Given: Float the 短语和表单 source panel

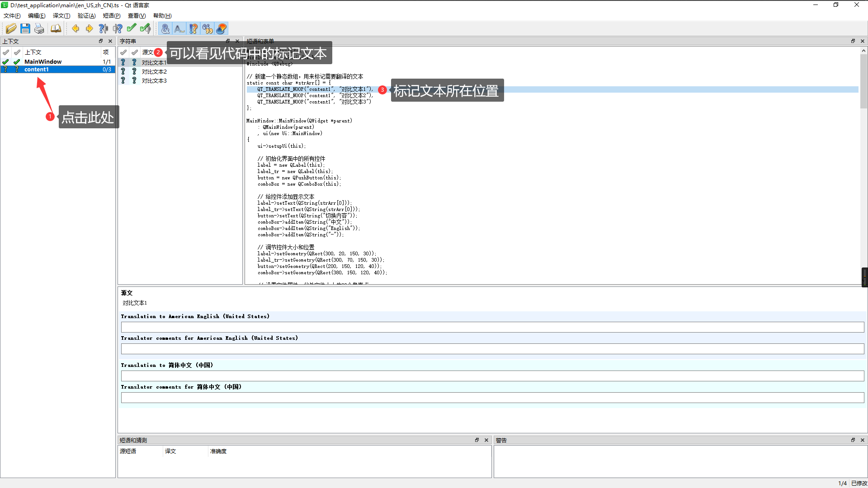Looking at the screenshot, I should [x=853, y=41].
